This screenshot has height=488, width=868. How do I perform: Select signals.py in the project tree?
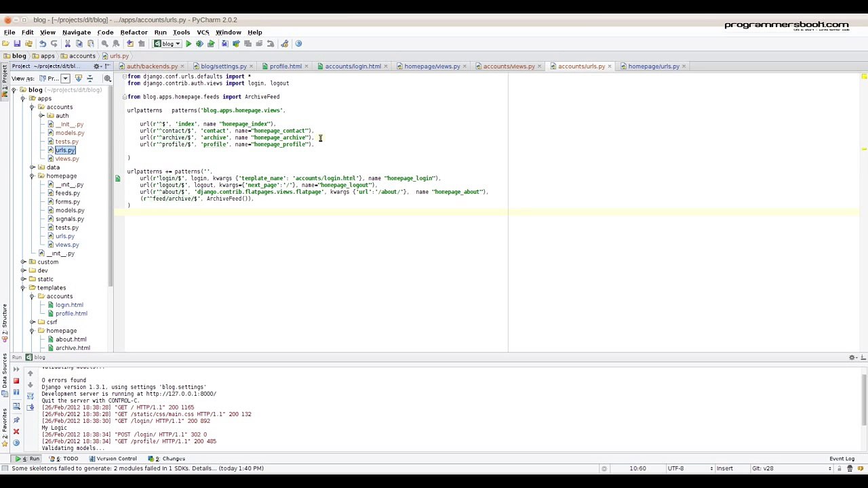click(x=69, y=219)
